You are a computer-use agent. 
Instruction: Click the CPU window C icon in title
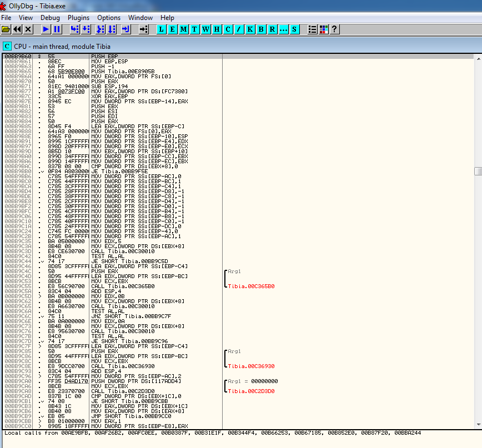(x=7, y=47)
